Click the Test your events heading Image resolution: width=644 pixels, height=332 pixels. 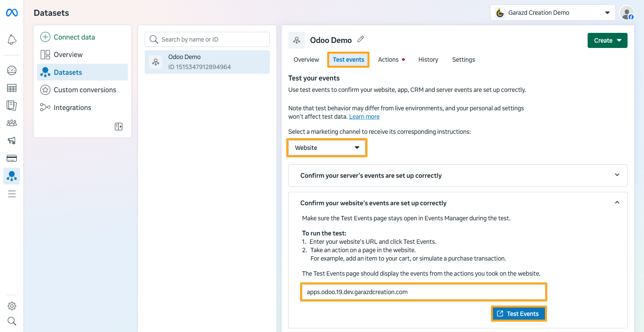point(314,78)
